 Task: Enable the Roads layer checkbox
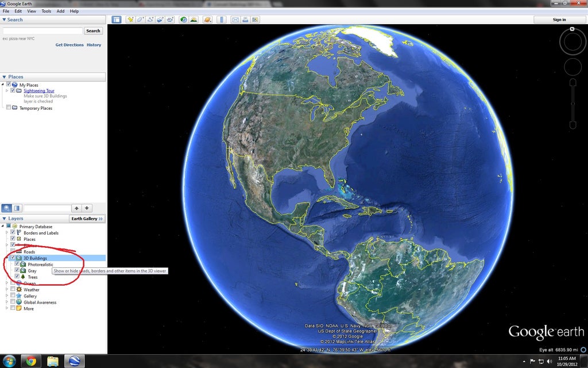(13, 252)
